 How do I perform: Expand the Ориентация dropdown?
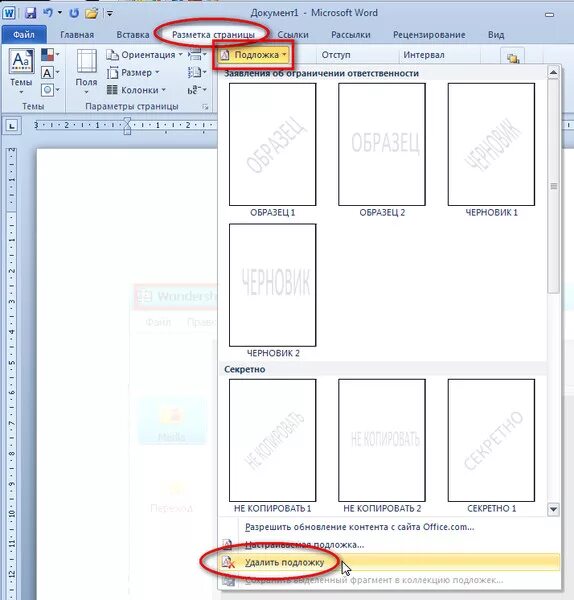click(x=144, y=55)
